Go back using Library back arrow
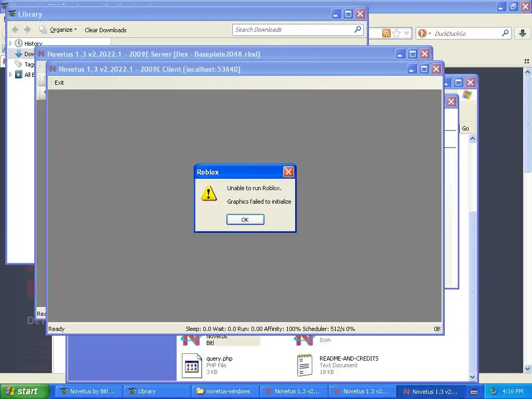The height and width of the screenshot is (399, 532). pyautogui.click(x=15, y=30)
